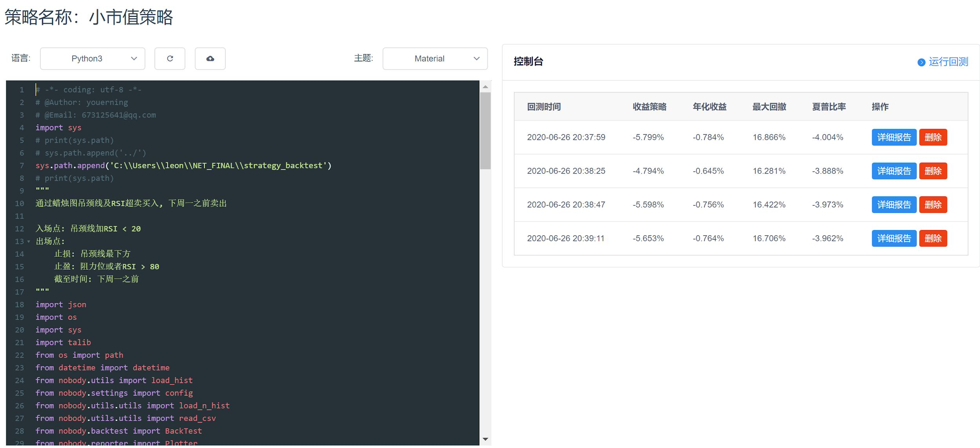This screenshot has height=448, width=980.
Task: Open the Material theme dropdown
Action: pyautogui.click(x=435, y=58)
